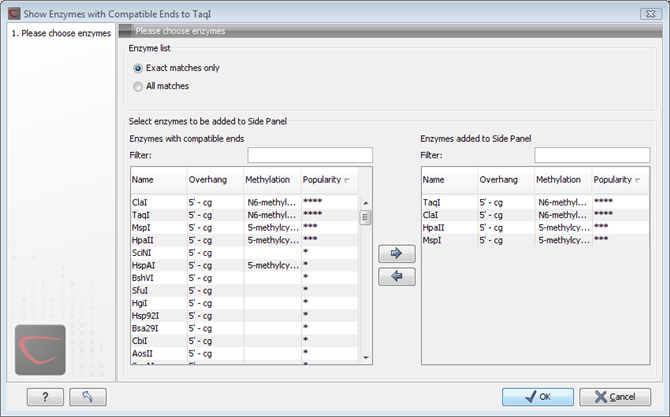This screenshot has width=670, height=417.
Task: Click the left list scrollbar down arrow
Action: point(366,357)
